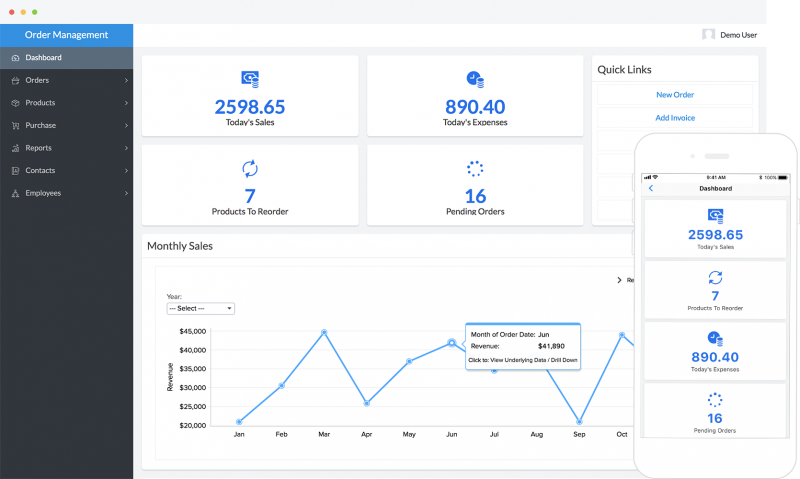Click the March data point on chart
This screenshot has height=479, width=800.
click(324, 332)
